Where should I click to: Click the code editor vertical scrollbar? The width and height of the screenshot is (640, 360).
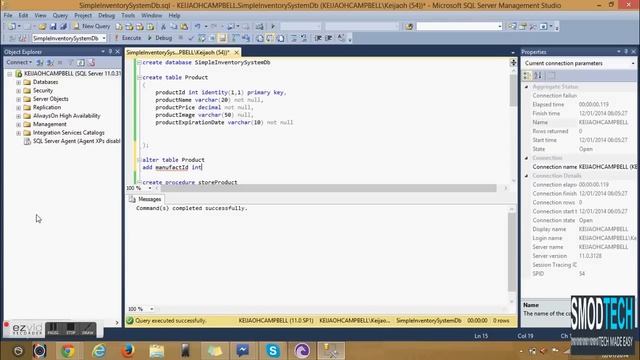[x=513, y=91]
